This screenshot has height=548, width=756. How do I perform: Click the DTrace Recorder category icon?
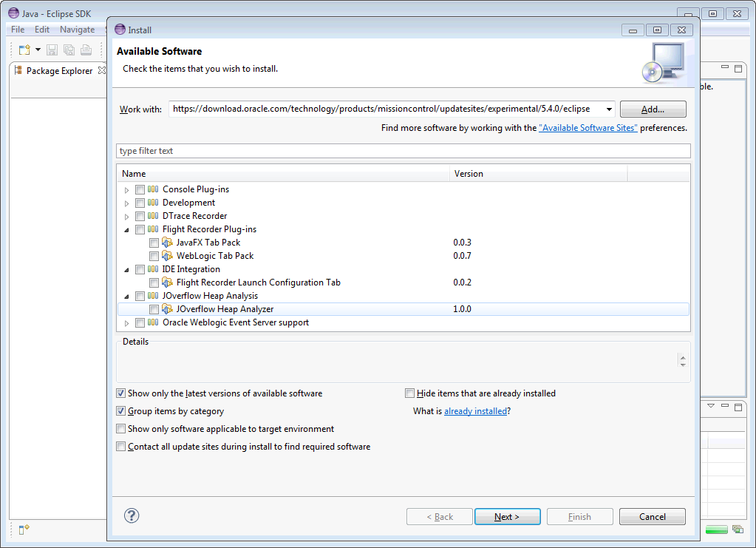click(153, 216)
